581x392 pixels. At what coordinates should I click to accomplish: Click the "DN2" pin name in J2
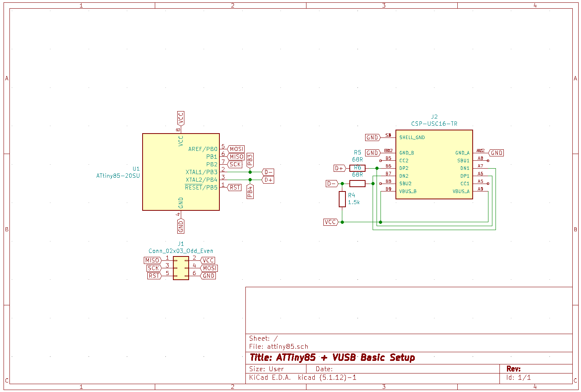(x=404, y=176)
